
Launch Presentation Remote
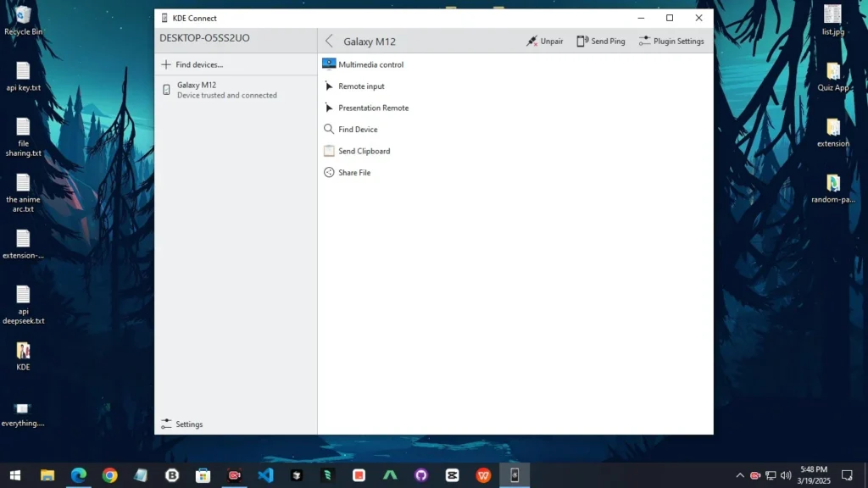point(366,108)
